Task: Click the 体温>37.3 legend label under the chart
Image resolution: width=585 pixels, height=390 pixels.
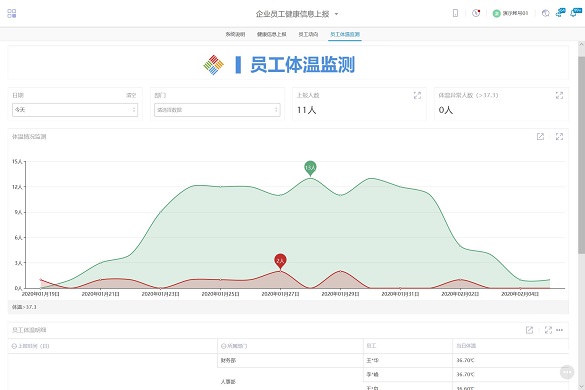Action: click(x=24, y=307)
